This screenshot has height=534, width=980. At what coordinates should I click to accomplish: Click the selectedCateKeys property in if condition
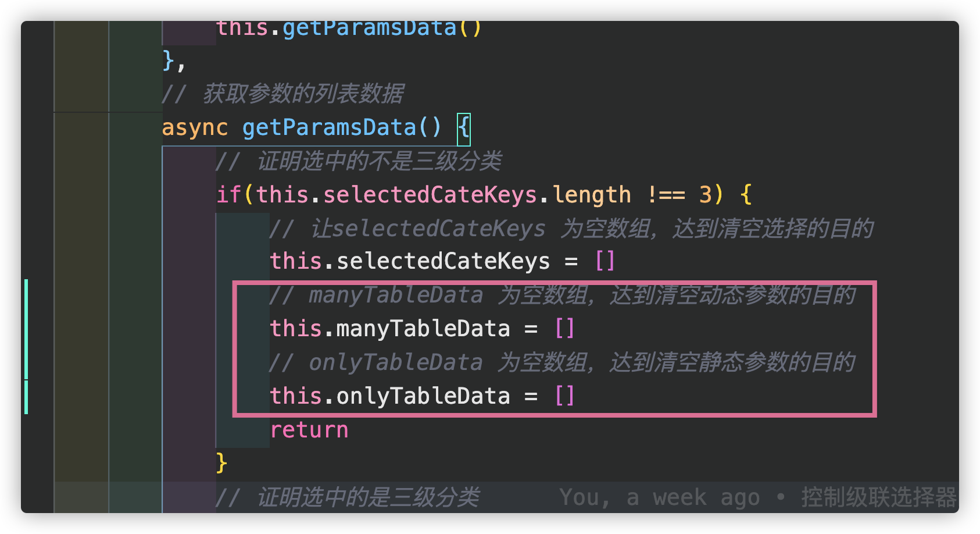430,195
